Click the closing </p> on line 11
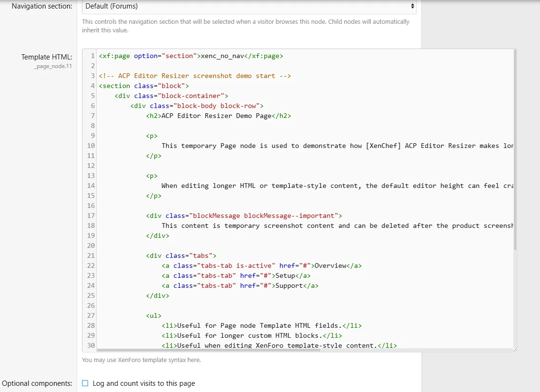540x392 pixels. click(x=154, y=156)
